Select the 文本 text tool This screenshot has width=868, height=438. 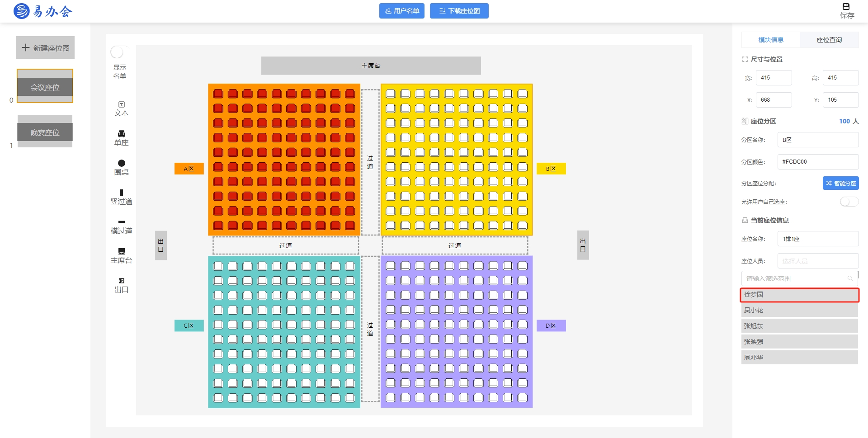click(x=121, y=108)
